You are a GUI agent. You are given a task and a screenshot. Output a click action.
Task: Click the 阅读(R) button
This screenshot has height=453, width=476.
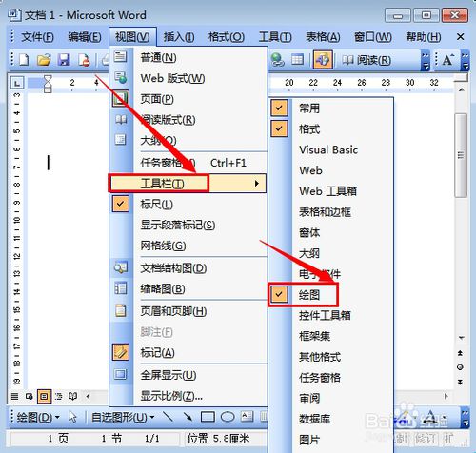[x=367, y=60]
